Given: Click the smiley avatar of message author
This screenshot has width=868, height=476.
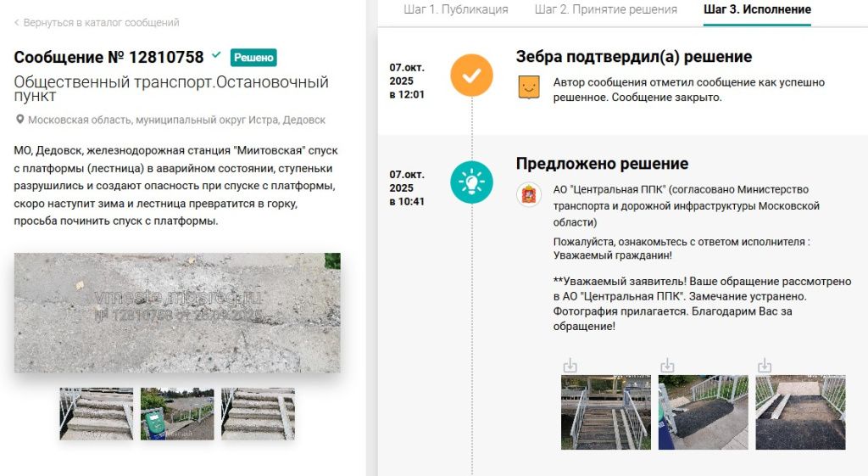Looking at the screenshot, I should (x=529, y=87).
